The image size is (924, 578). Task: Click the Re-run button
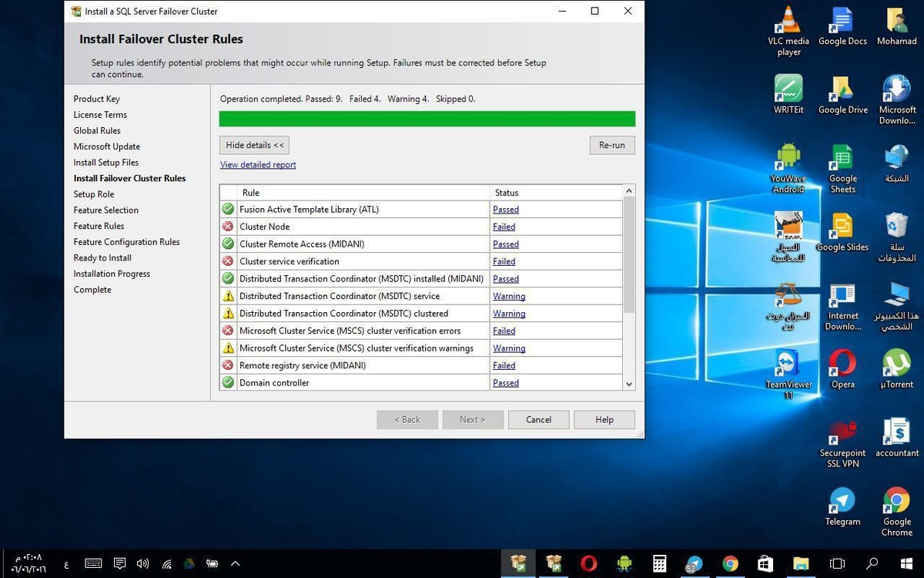pyautogui.click(x=612, y=145)
